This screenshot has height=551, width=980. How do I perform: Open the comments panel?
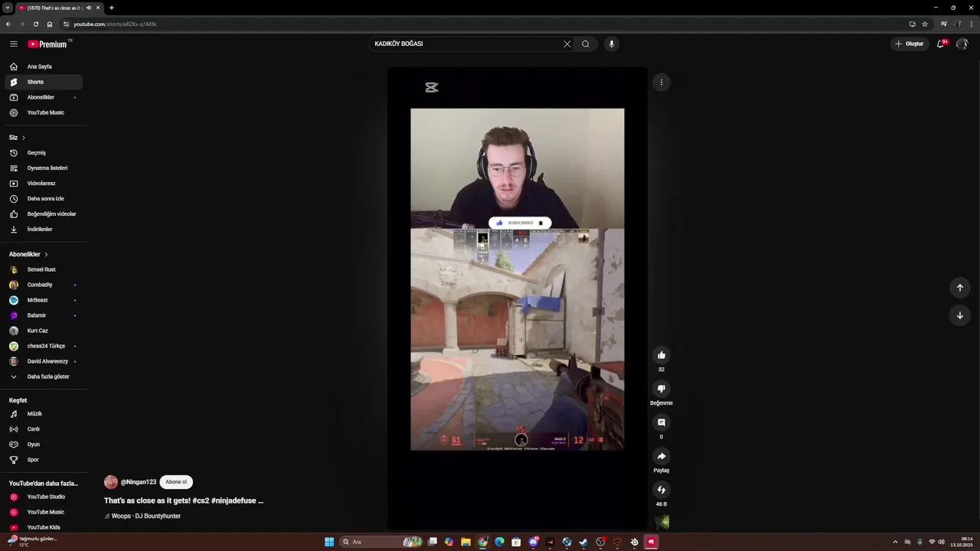click(x=661, y=422)
